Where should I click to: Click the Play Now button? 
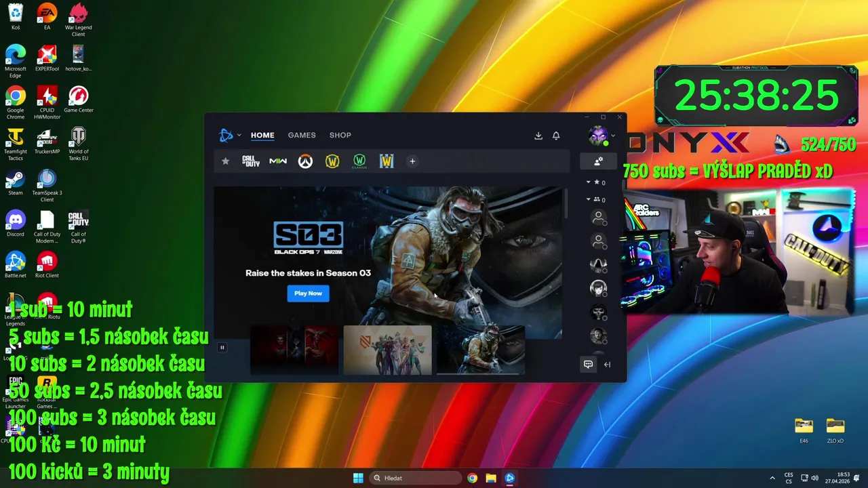coord(308,293)
